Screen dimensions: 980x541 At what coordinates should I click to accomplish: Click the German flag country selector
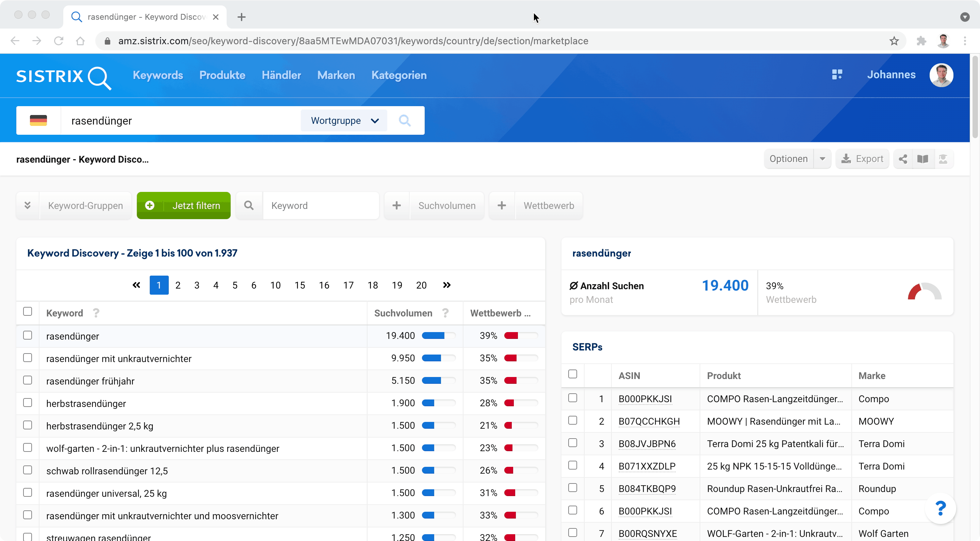click(38, 120)
